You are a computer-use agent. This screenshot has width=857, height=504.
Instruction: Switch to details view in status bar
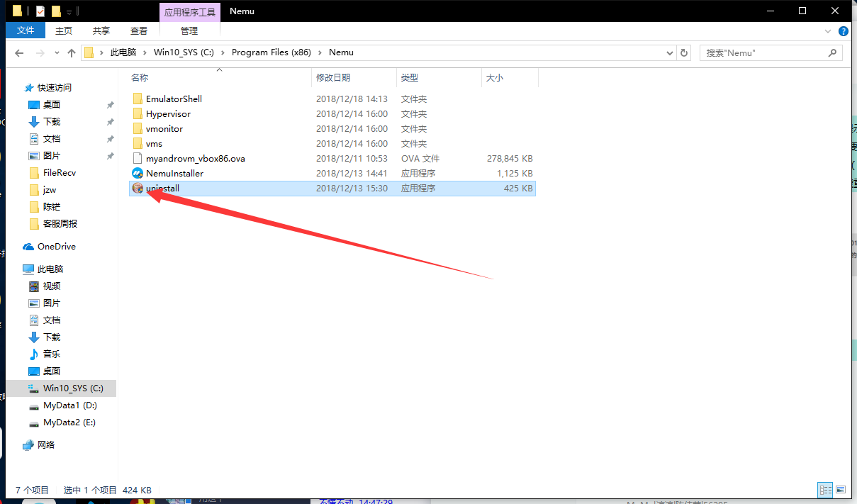point(825,490)
